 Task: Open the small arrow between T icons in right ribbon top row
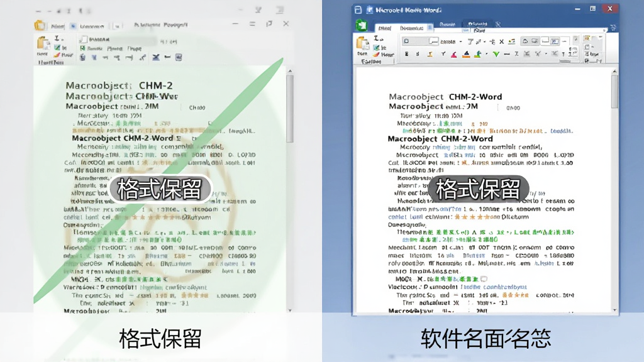[485, 42]
